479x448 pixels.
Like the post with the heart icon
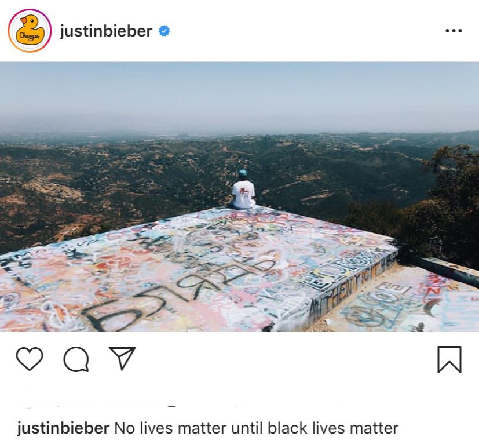pos(30,359)
